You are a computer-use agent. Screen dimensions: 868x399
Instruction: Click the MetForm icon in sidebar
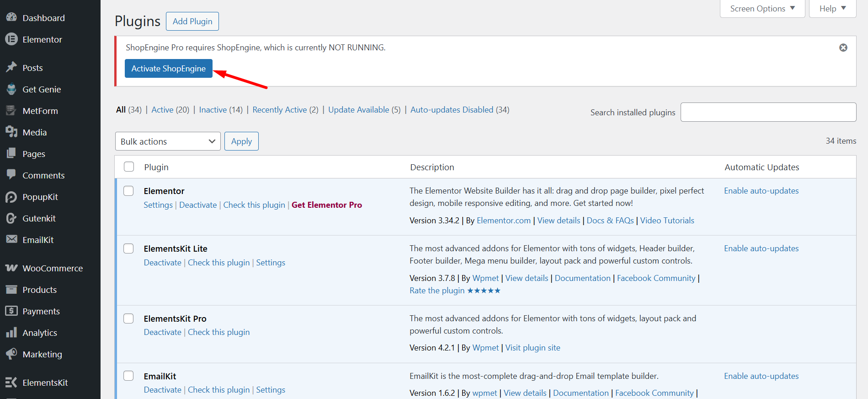pyautogui.click(x=11, y=111)
